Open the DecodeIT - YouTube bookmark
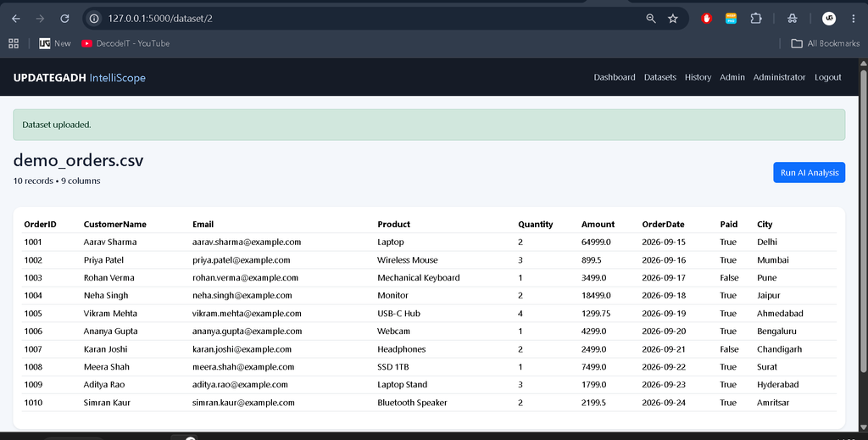 (125, 43)
